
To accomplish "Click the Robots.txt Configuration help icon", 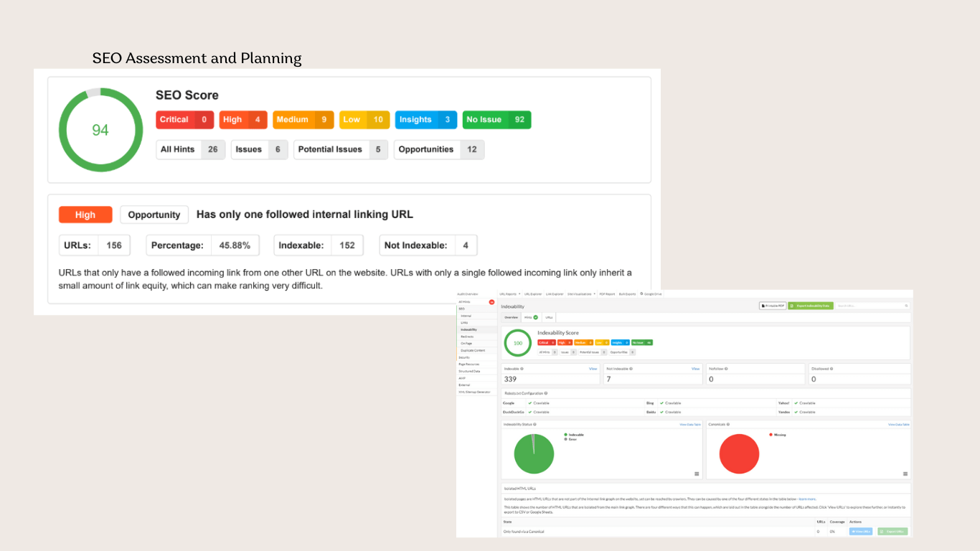I will point(546,393).
